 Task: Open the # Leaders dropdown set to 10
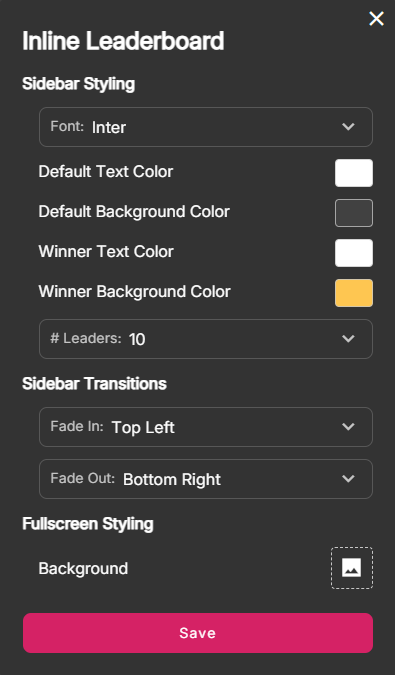tap(206, 339)
